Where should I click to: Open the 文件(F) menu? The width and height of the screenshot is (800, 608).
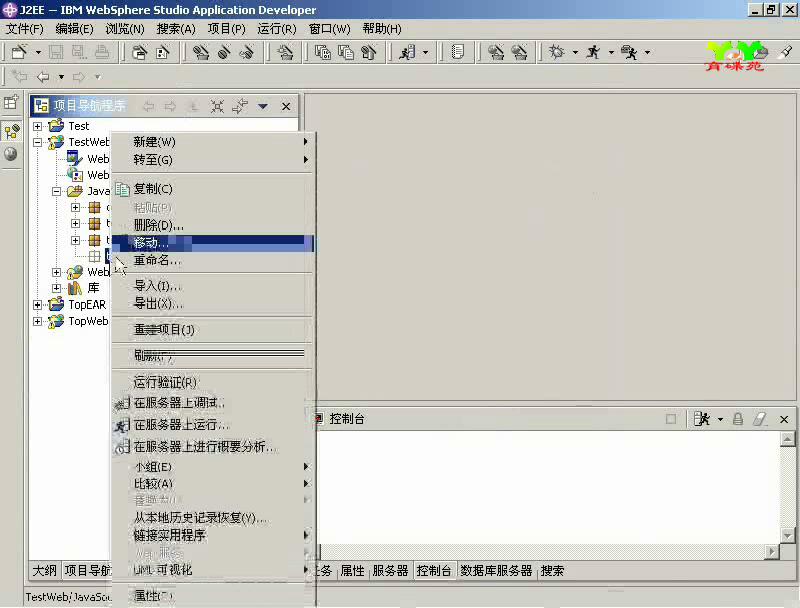coord(24,29)
